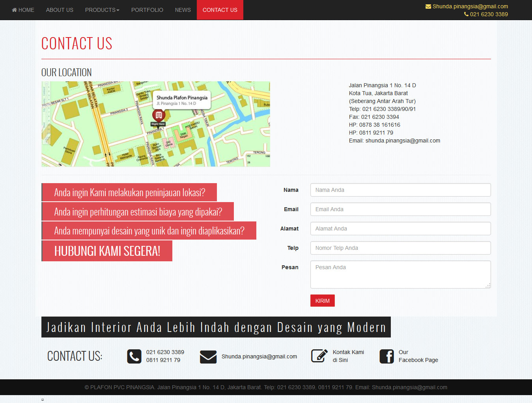Open the PORTFOLIO menu item
Screen dimensions: 532x403
[x=147, y=10]
